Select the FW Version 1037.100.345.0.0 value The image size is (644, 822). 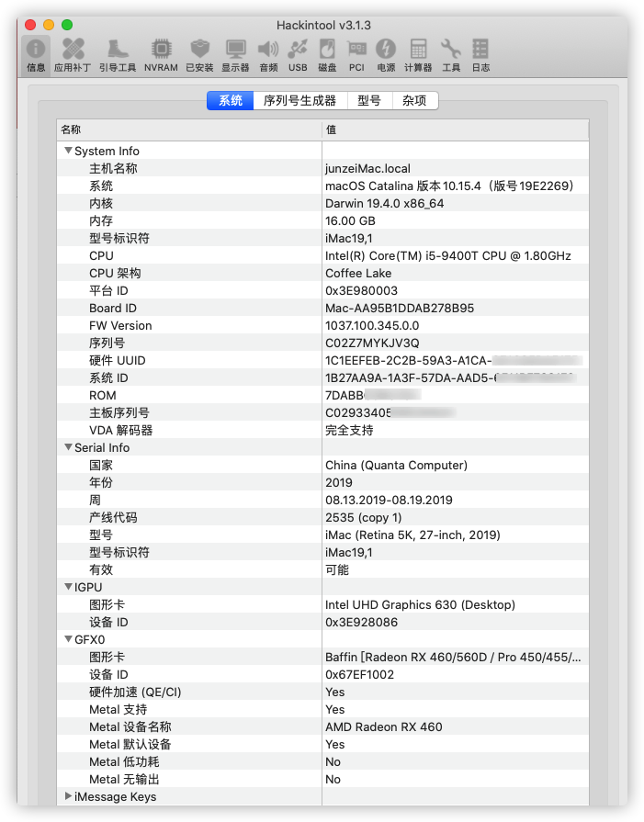[x=372, y=325]
